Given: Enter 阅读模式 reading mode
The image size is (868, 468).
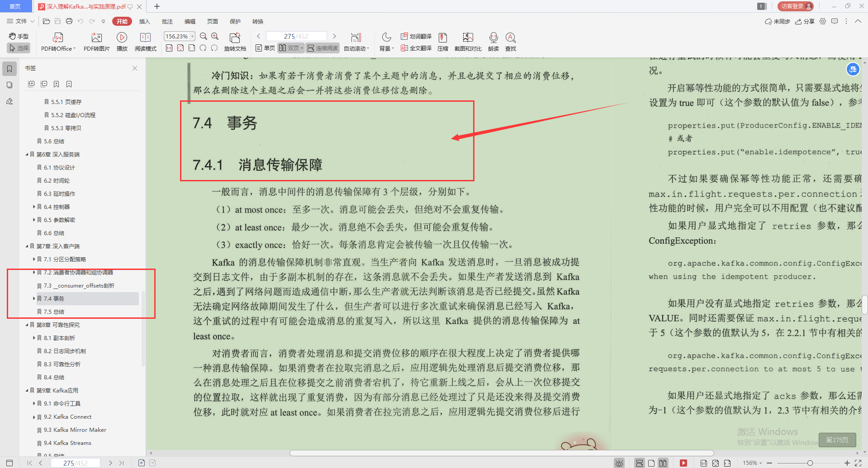Looking at the screenshot, I should [145, 41].
